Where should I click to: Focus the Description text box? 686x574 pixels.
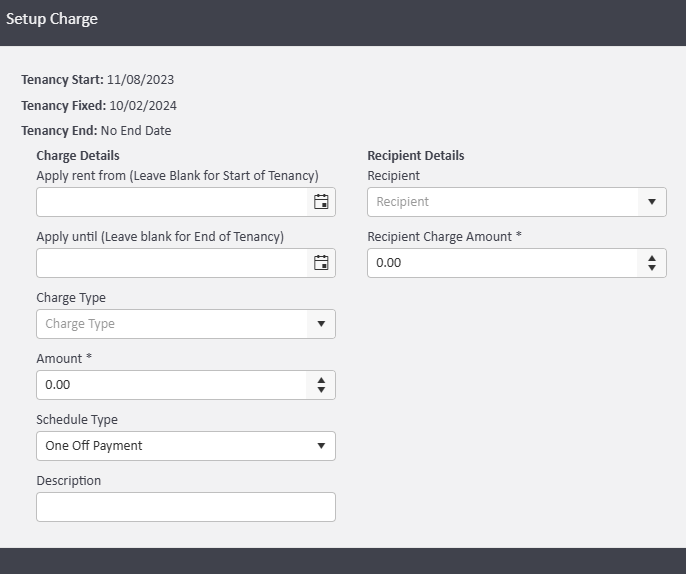185,507
